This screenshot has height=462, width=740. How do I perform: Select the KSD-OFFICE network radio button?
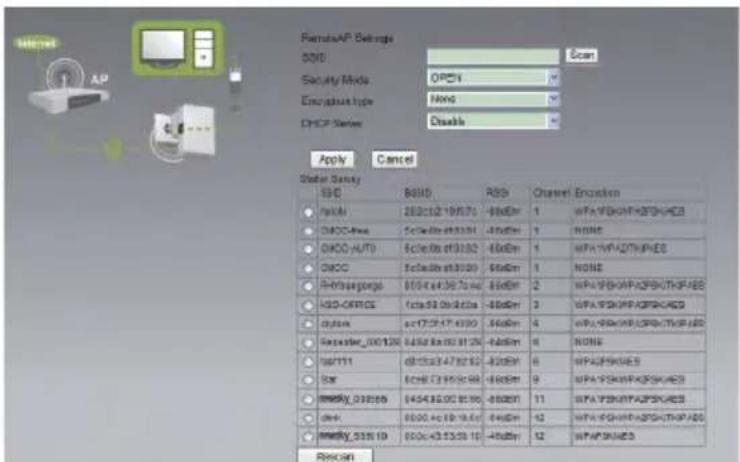point(308,305)
